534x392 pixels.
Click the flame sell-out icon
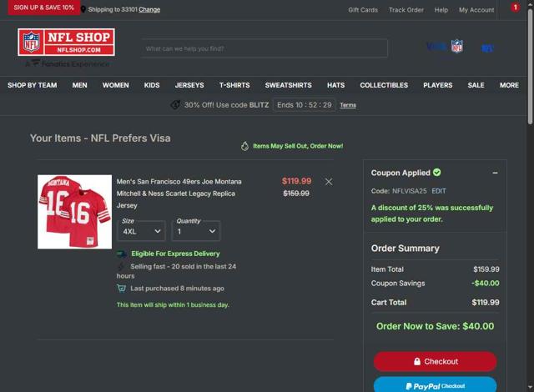244,146
